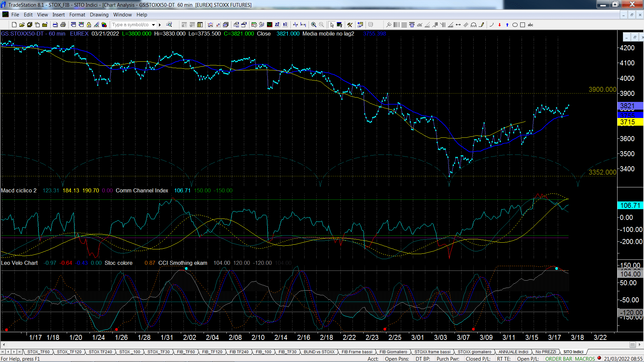Open the Format menu
Viewport: 644px width, 362px height.
pos(77,14)
